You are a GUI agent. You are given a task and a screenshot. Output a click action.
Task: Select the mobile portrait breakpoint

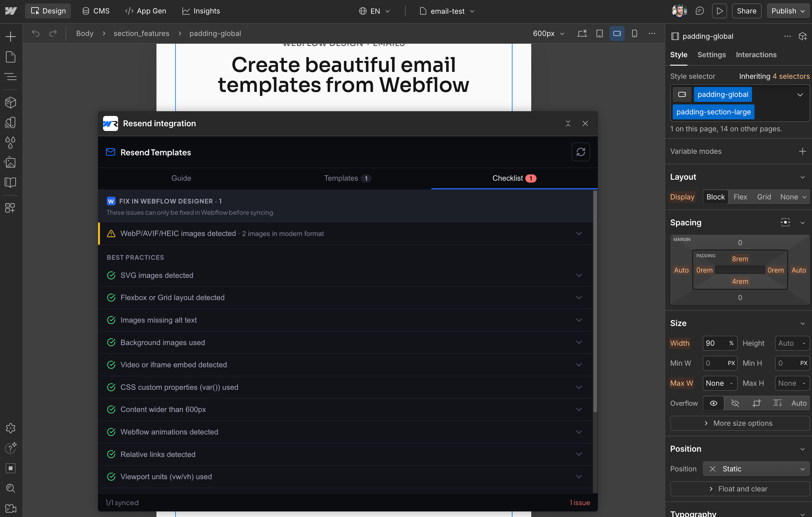[634, 33]
